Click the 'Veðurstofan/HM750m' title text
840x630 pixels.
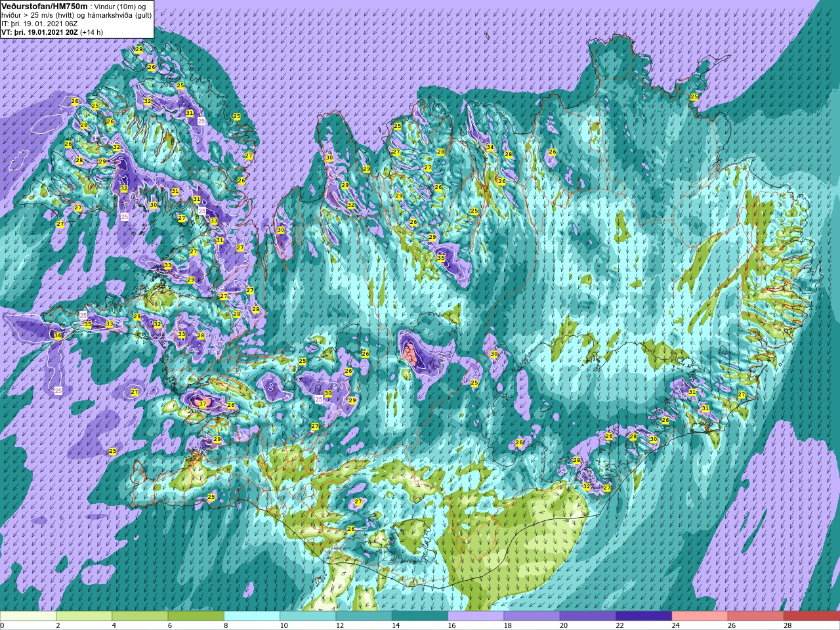(45, 5)
